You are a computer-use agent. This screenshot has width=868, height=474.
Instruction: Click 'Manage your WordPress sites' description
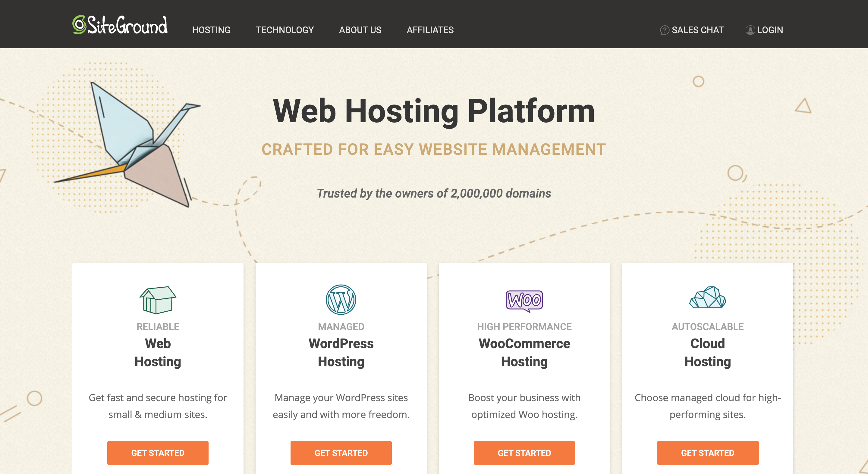click(341, 406)
